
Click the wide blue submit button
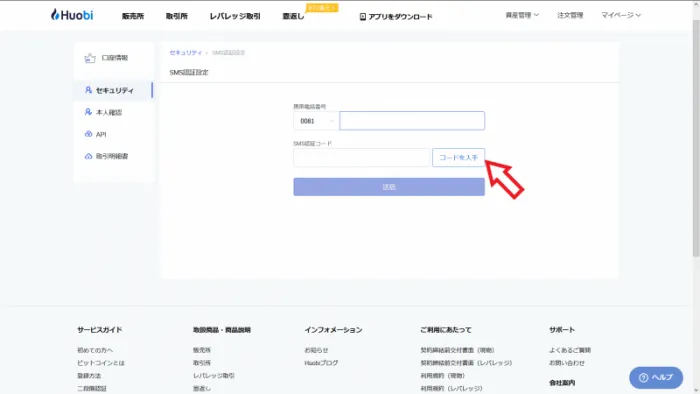coord(389,187)
